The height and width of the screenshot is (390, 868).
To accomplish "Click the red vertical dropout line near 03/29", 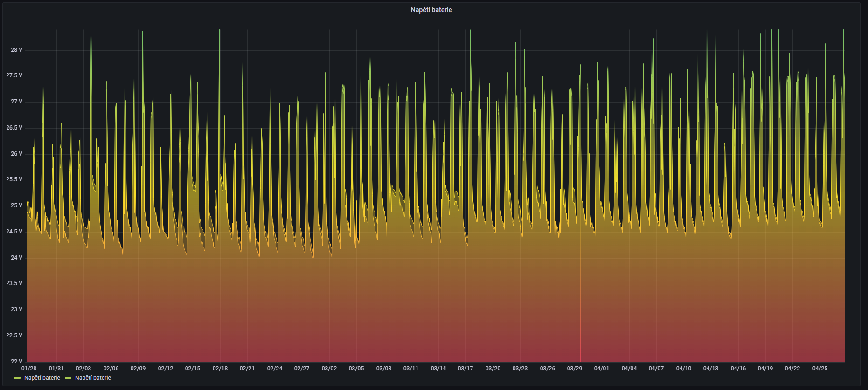I will [580, 303].
